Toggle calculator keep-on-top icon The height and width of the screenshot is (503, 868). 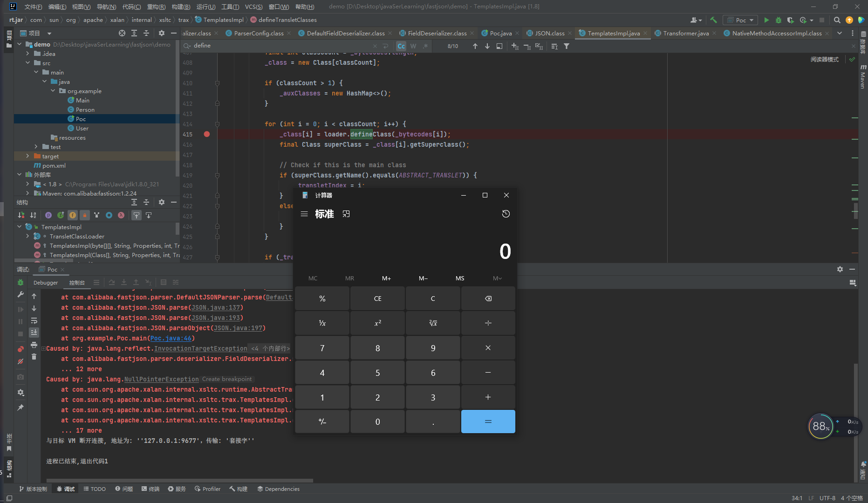coord(346,214)
